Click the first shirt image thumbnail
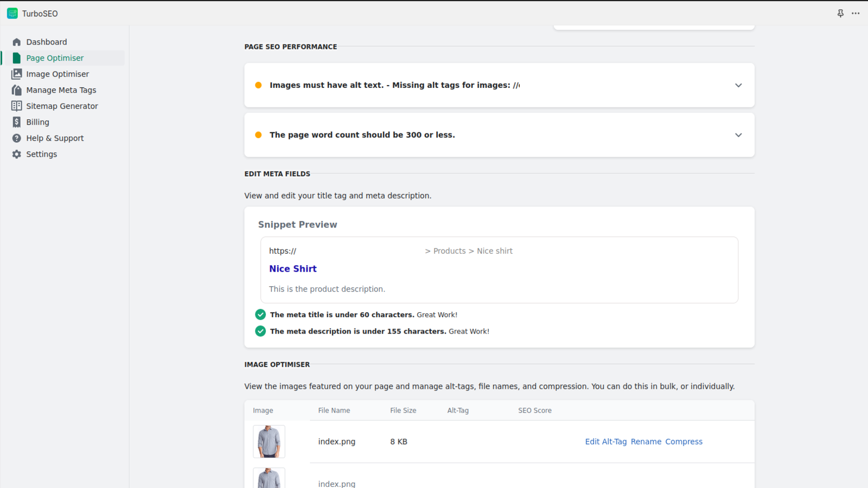Viewport: 868px width, 488px height. coord(269,441)
